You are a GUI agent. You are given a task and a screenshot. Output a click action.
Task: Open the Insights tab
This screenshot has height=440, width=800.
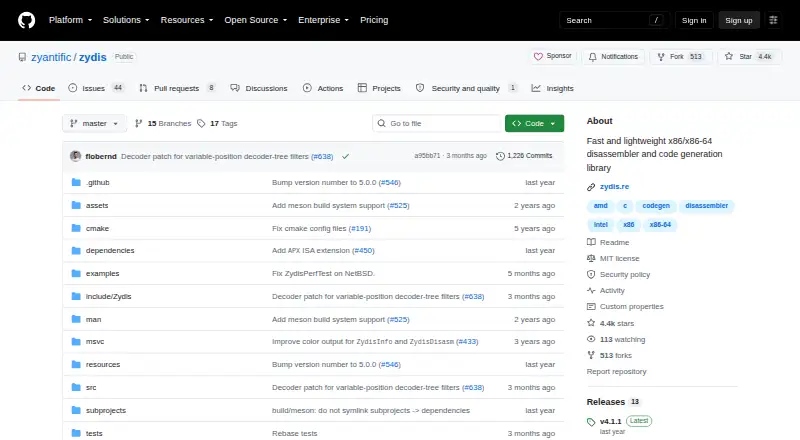[x=553, y=88]
